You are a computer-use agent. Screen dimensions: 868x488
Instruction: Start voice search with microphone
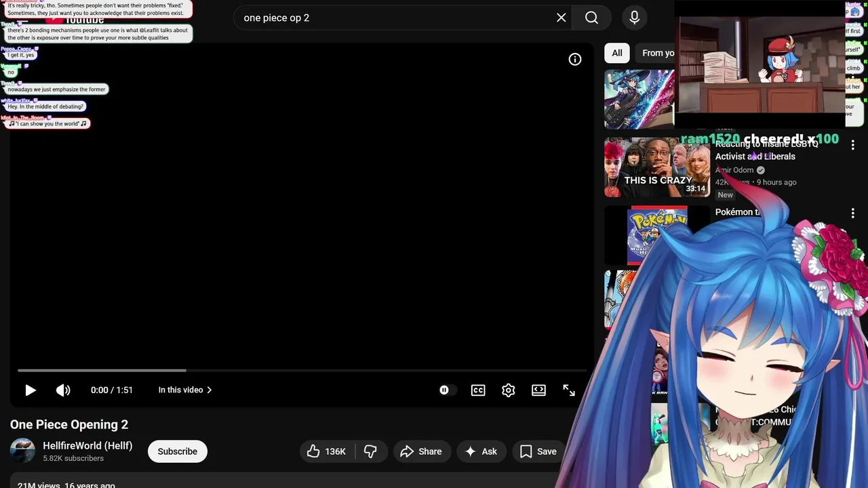(635, 18)
